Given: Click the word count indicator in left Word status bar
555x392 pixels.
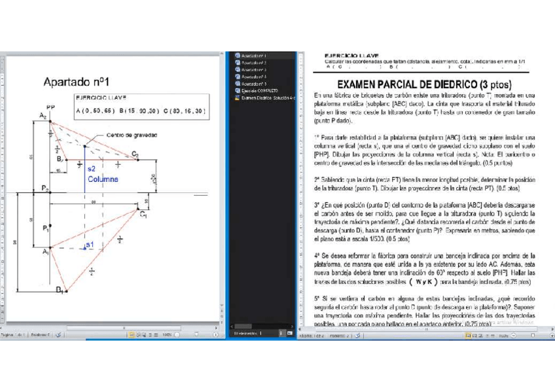Looking at the screenshot, I should (41, 334).
